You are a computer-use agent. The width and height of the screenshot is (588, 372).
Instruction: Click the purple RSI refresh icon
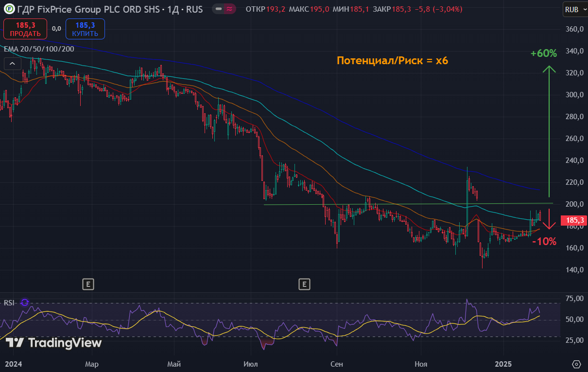(25, 302)
